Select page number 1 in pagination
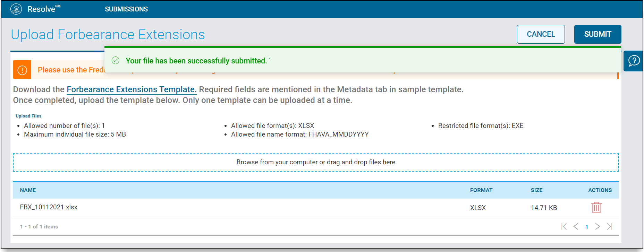The width and height of the screenshot is (644, 252). coord(587,227)
